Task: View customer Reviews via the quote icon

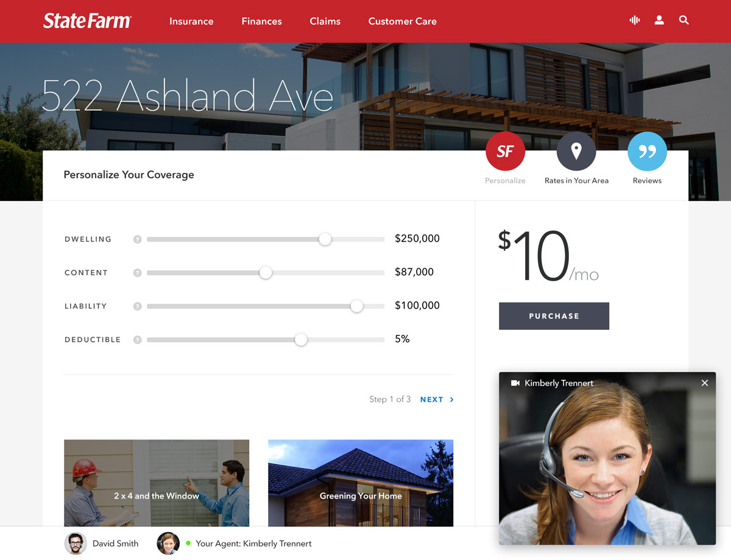Action: [x=647, y=151]
